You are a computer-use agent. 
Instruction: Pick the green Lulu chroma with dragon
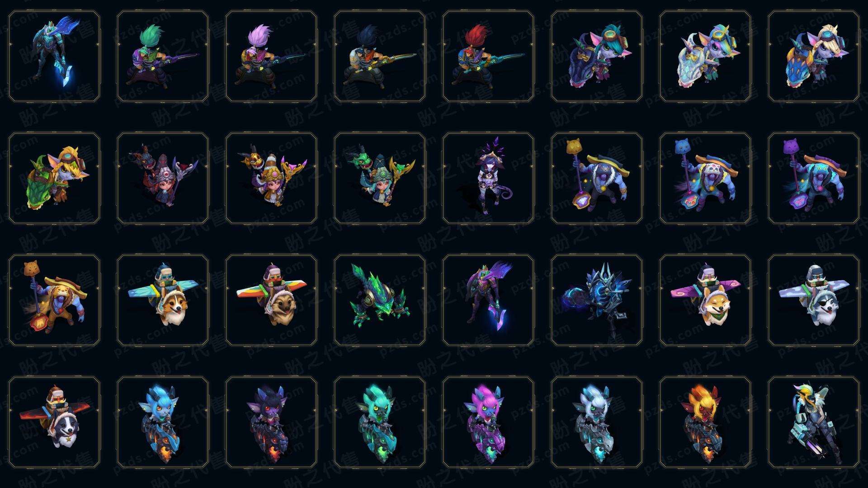pyautogui.click(x=380, y=178)
